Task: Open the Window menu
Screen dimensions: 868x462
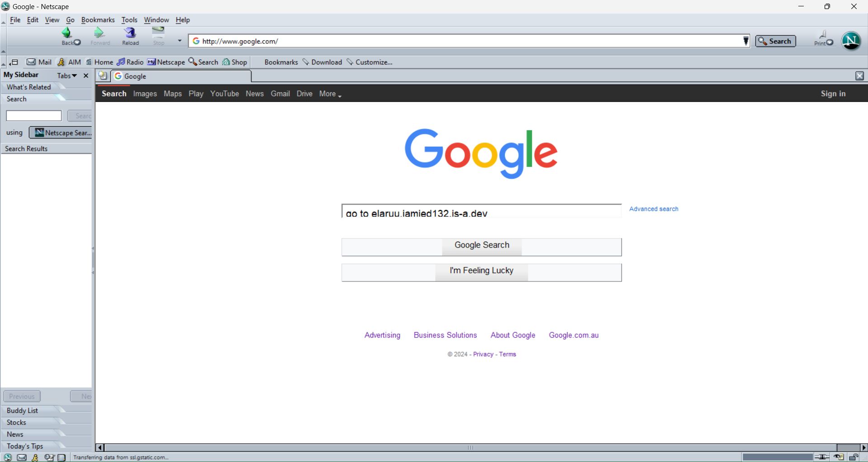Action: (156, 20)
